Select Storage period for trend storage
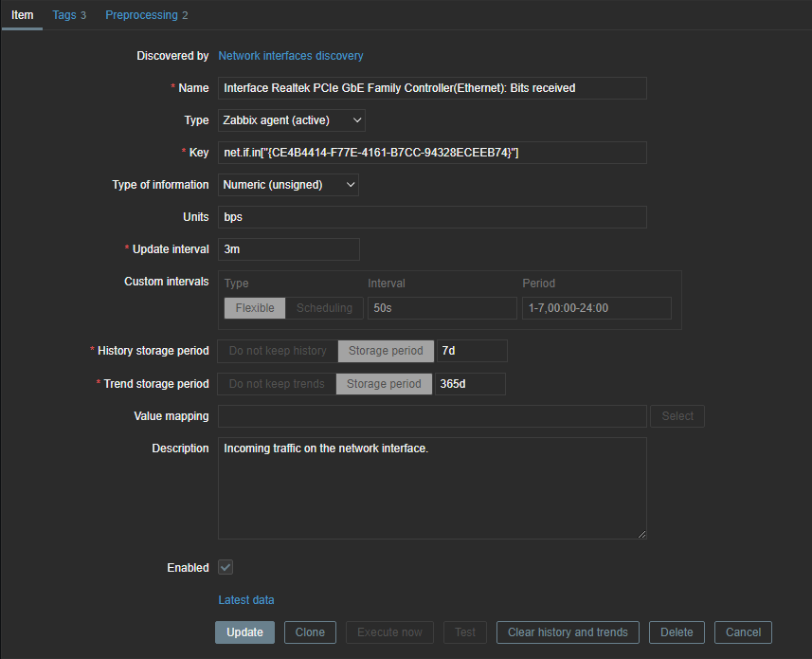This screenshot has width=812, height=659. [x=384, y=384]
